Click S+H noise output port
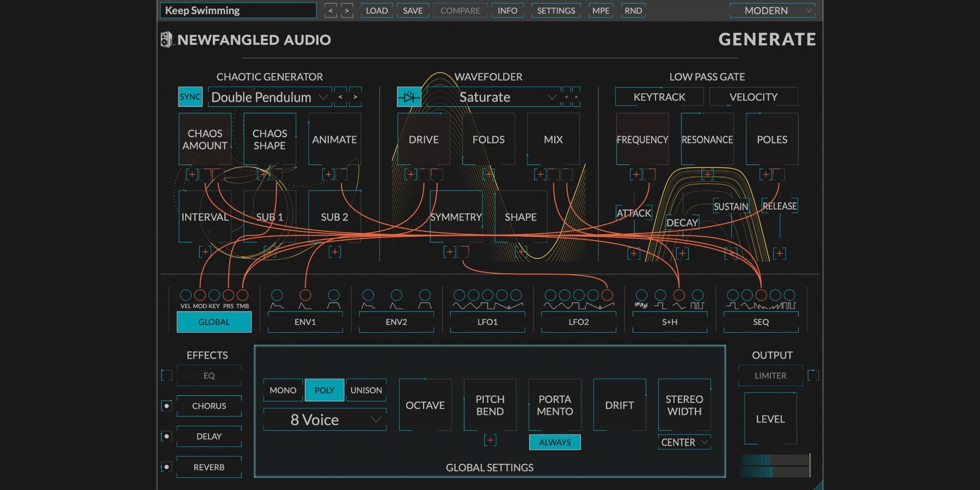This screenshot has height=490, width=980. coord(642,295)
